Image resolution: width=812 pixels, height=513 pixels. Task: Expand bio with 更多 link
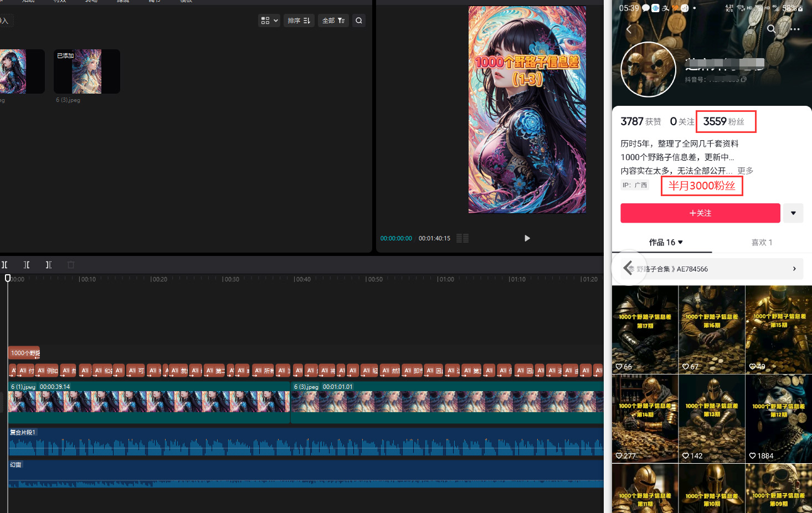tap(745, 171)
